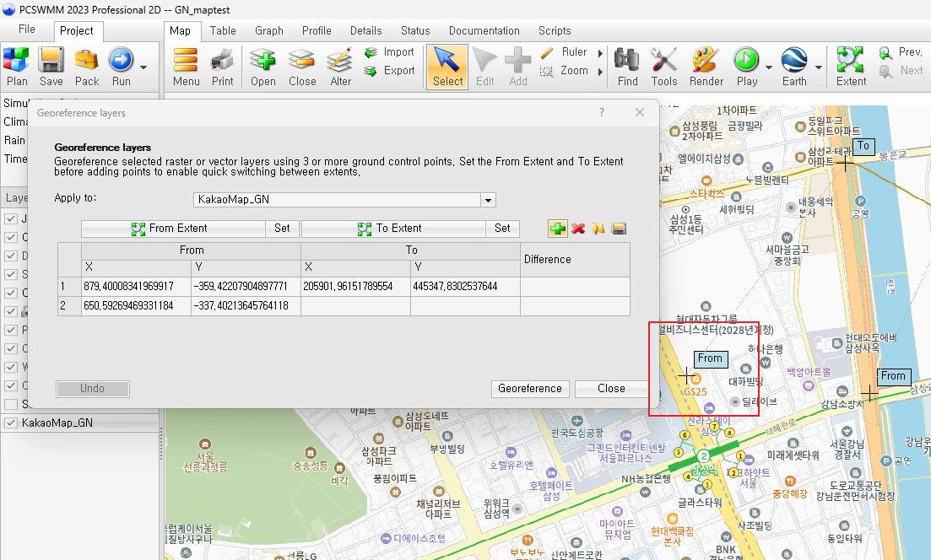Save control points with the disk icon
The width and height of the screenshot is (931, 560).
pyautogui.click(x=619, y=229)
